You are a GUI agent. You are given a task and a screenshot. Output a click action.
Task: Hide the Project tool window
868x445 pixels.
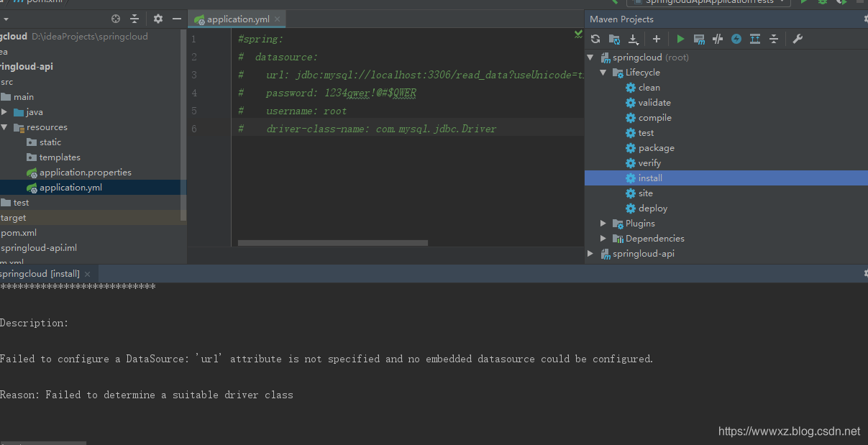pos(177,19)
